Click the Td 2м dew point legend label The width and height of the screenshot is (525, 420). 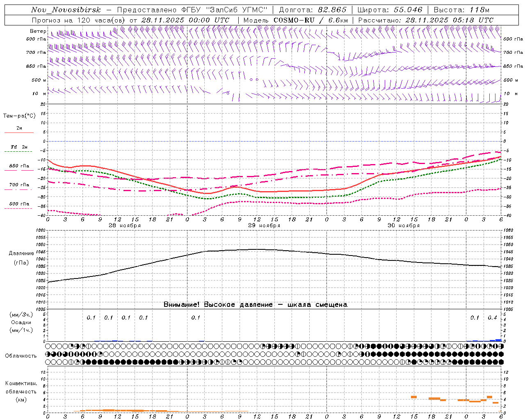point(19,147)
